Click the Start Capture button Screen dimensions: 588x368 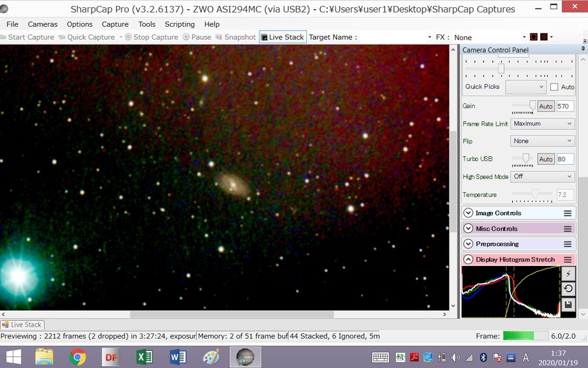click(27, 37)
